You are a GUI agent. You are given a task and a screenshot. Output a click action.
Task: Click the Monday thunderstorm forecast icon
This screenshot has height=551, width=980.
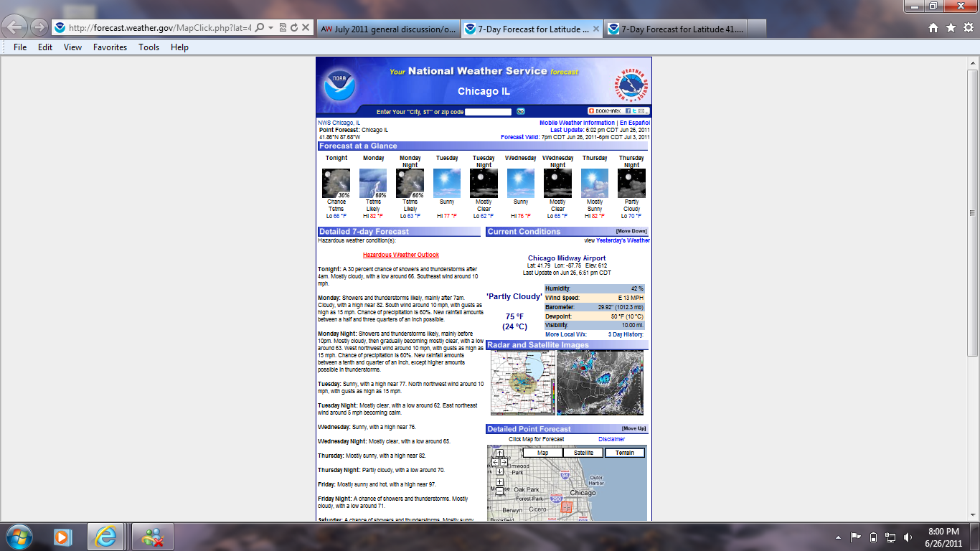pyautogui.click(x=373, y=184)
